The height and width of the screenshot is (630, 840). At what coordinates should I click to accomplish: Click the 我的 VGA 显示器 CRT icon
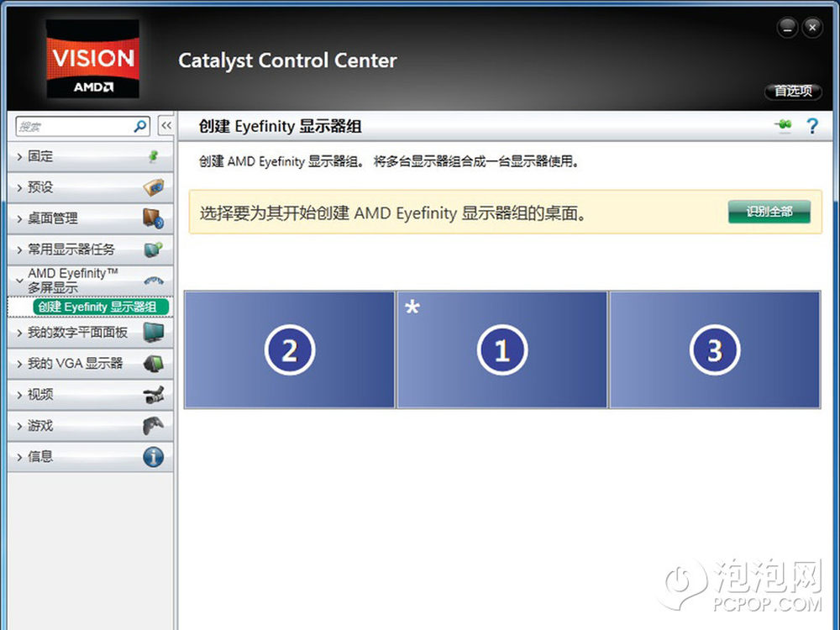[154, 364]
